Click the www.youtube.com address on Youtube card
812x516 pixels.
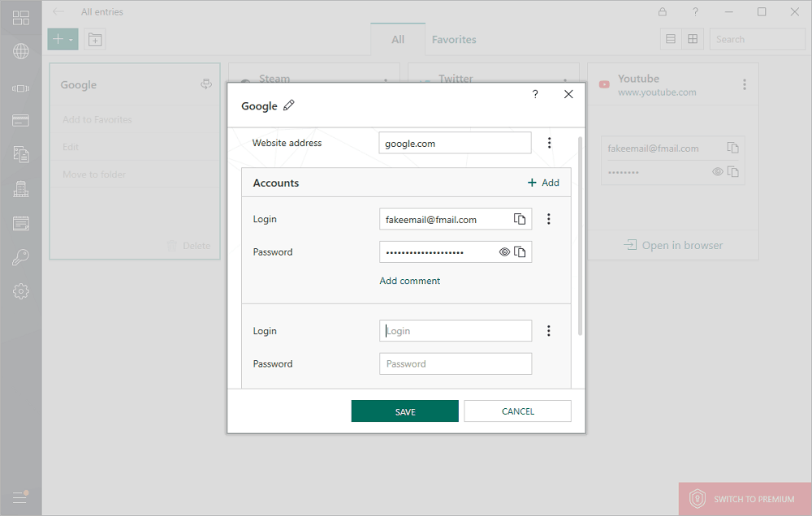click(x=657, y=92)
